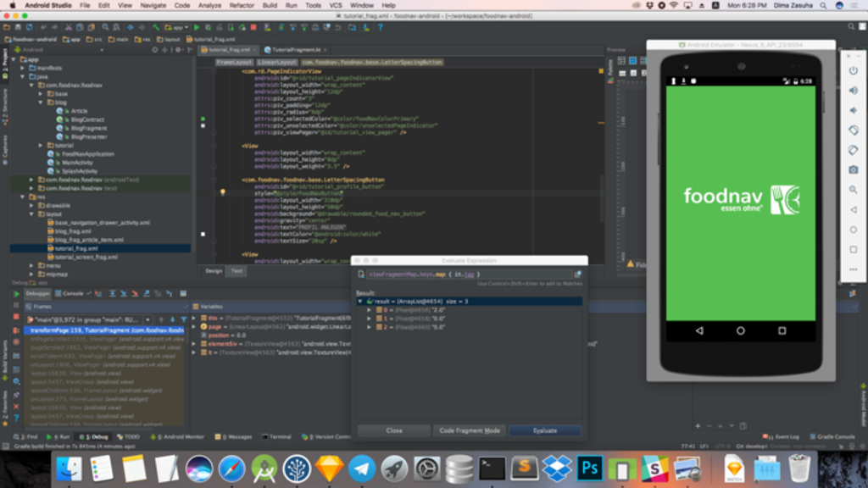Image resolution: width=868 pixels, height=488 pixels.
Task: Select MainActivity in project tree
Action: [x=77, y=163]
